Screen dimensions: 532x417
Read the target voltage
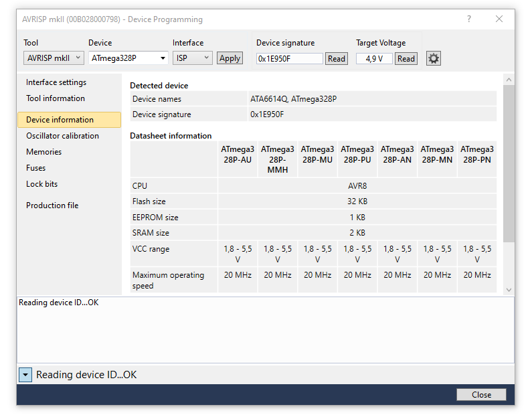406,59
